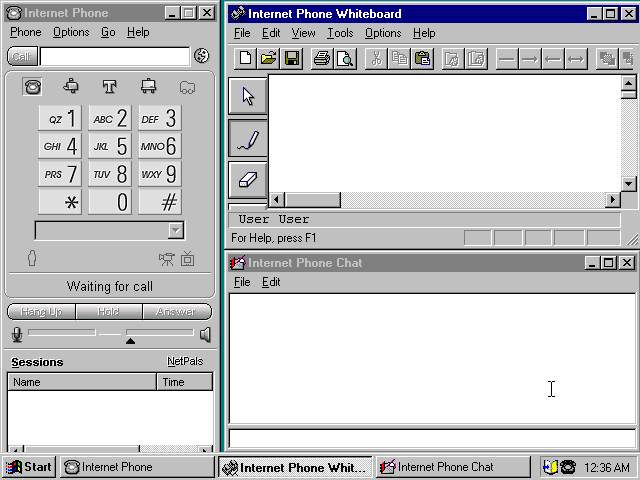Dial the 5 JKL key

[110, 146]
